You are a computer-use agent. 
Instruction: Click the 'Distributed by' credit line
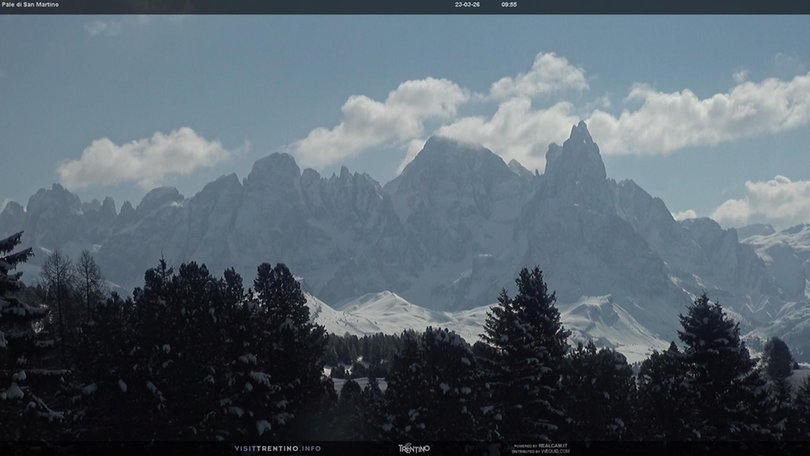pos(540,451)
